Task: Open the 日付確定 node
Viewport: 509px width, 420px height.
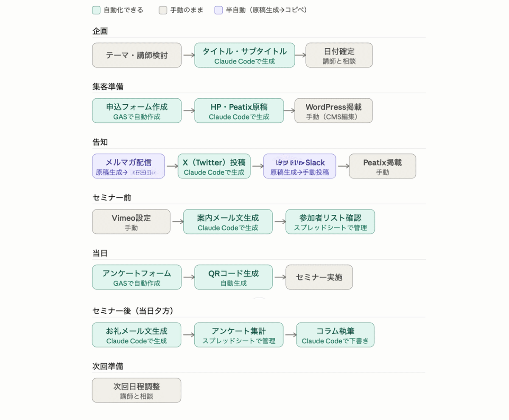Action: [x=339, y=55]
